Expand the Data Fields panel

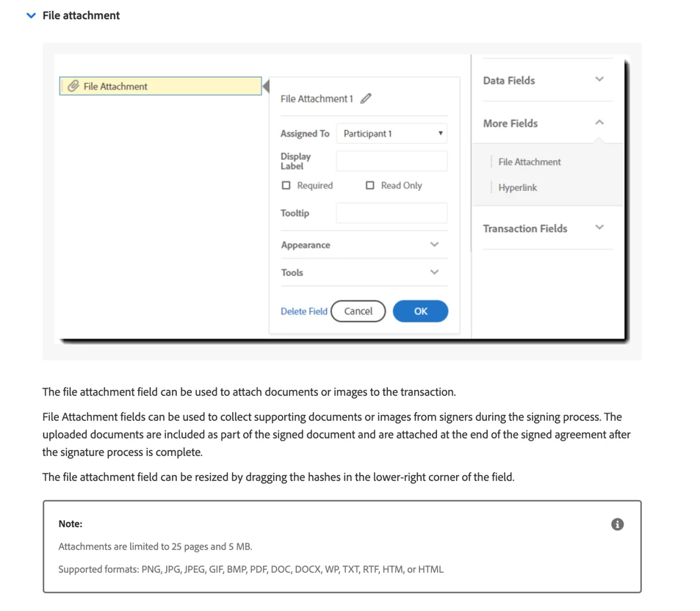point(547,80)
